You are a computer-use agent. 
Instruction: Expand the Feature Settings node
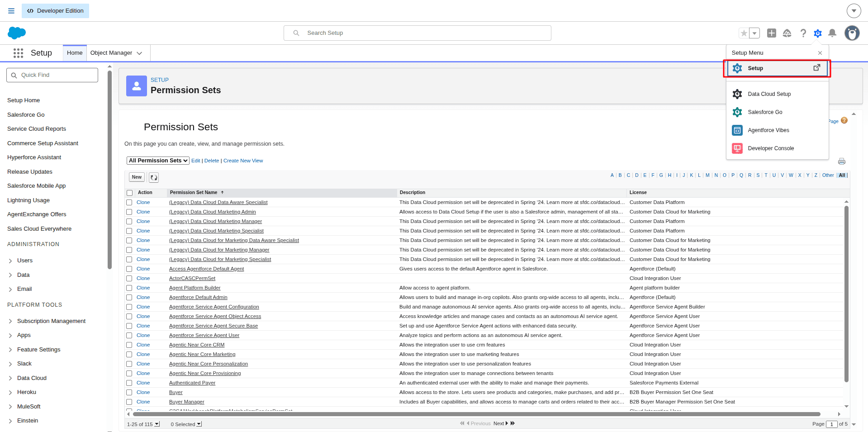(10, 350)
